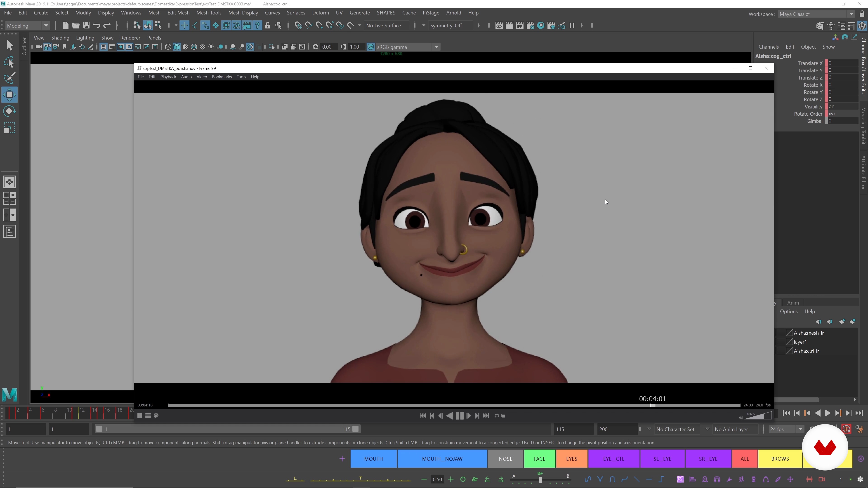Click the Open Scene folder icon
Viewport: 868px width, 488px height.
click(76, 25)
